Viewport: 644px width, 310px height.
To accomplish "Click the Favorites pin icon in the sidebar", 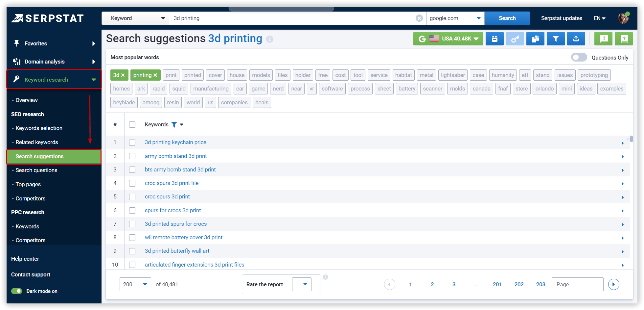I will coord(16,43).
